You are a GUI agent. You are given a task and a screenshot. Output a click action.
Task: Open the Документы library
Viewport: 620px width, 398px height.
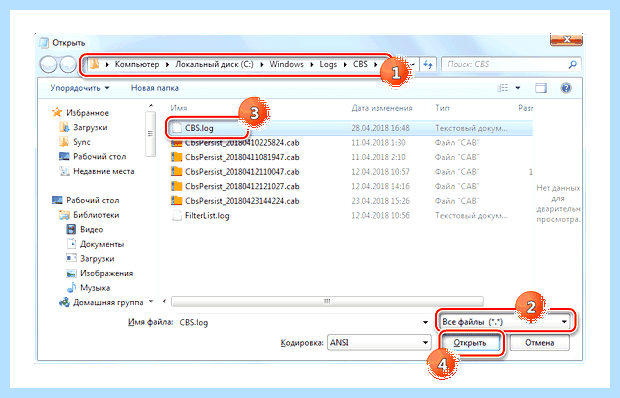[x=95, y=244]
